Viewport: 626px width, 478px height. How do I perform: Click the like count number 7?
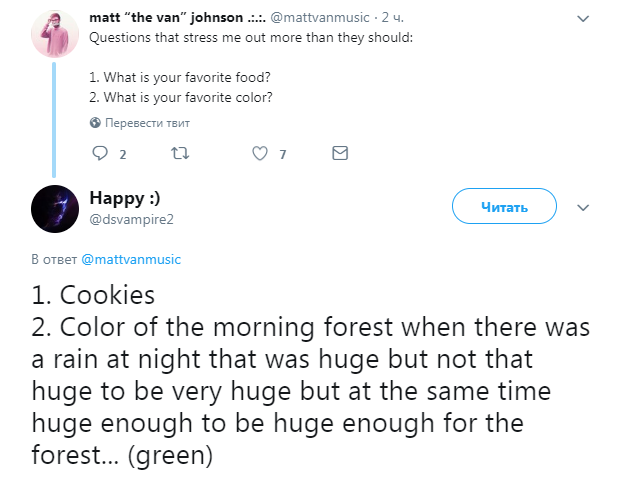[x=284, y=155]
